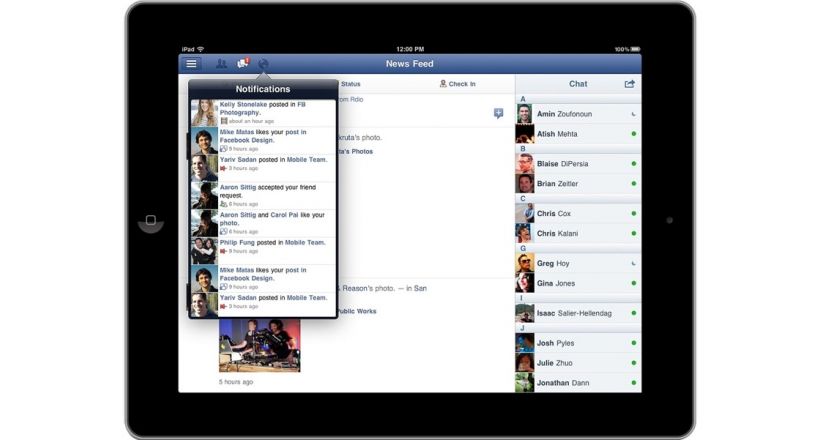
Task: Start chat with Jonathan Dann
Action: [578, 382]
